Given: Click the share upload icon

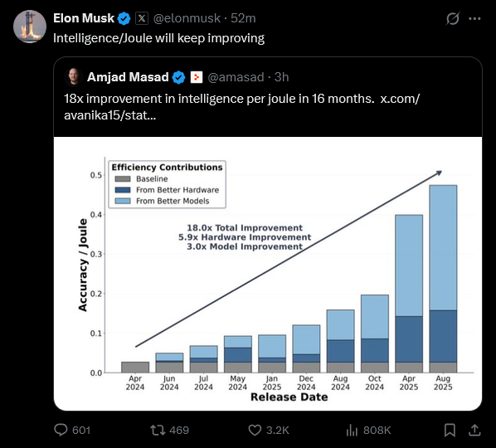Looking at the screenshot, I should coord(474,430).
